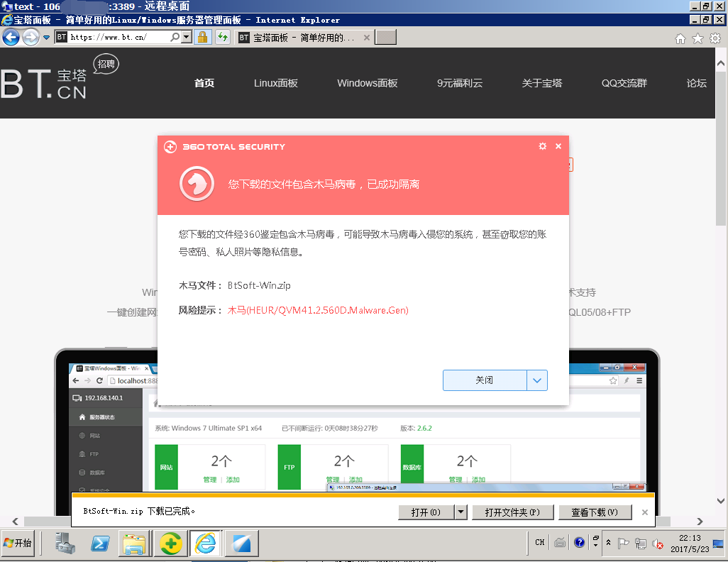Screen dimensions: 728x562
Task: Click 打开文件夹(P) button
Action: (x=512, y=512)
